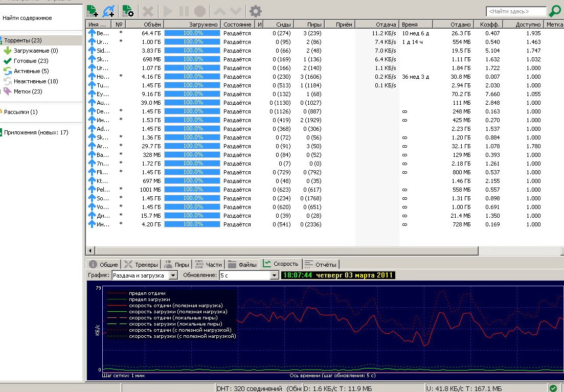Sort by 'Отдано' column header
The height and width of the screenshot is (392, 564).
(x=453, y=25)
